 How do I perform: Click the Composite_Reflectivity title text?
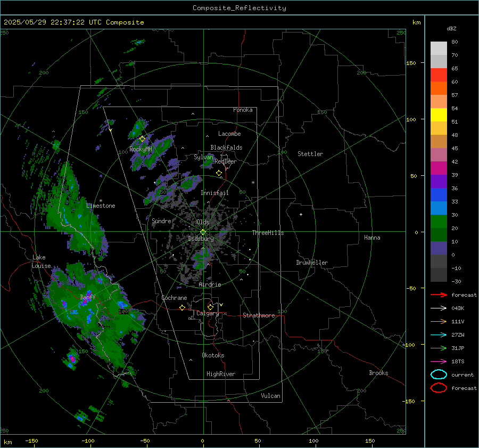(x=240, y=8)
